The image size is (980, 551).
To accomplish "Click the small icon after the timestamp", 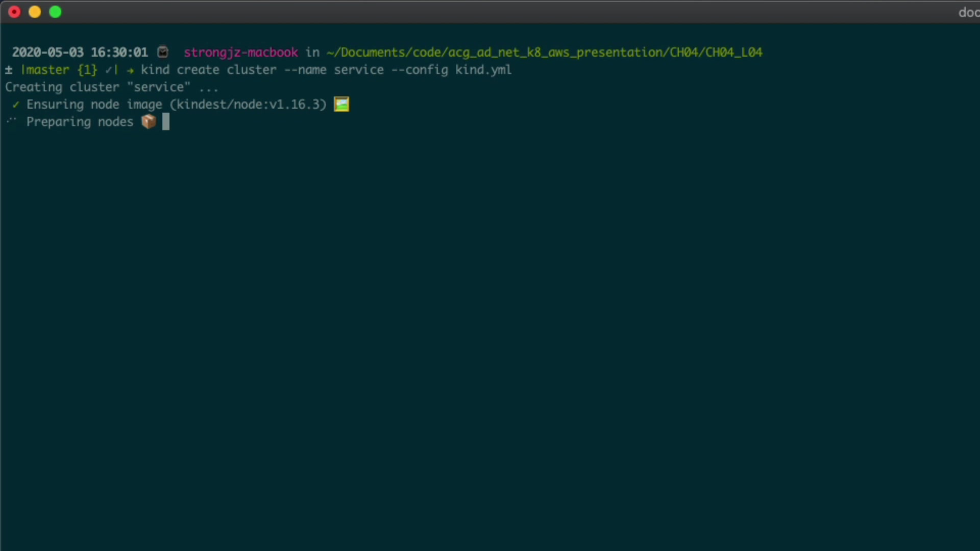I will tap(163, 52).
